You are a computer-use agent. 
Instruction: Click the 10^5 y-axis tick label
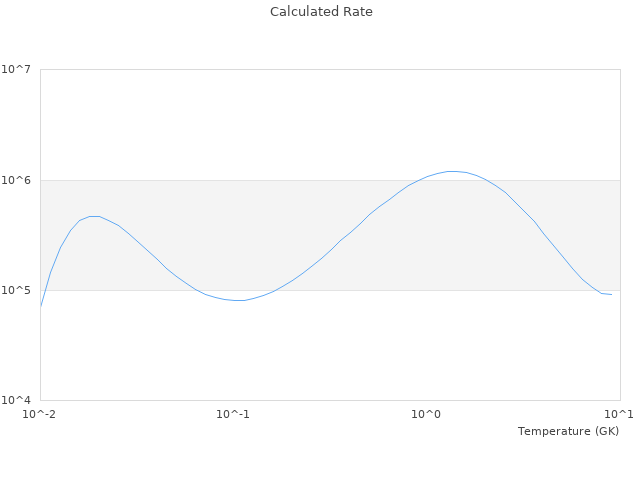[20, 290]
